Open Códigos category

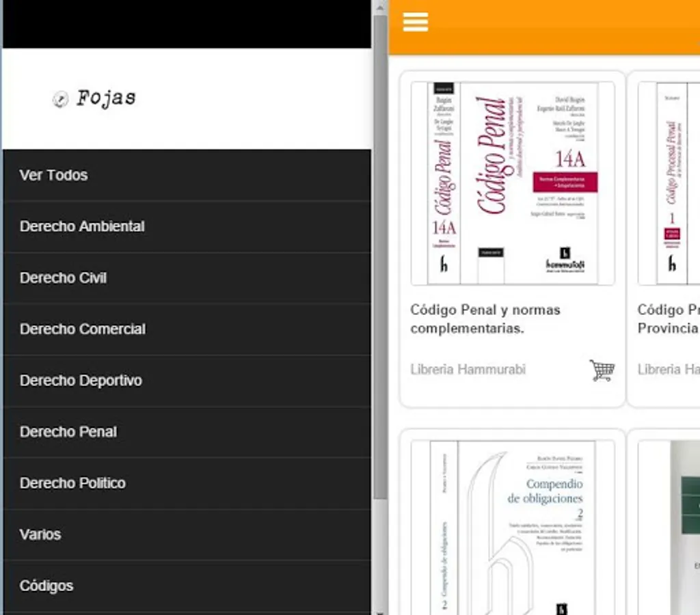(187, 586)
